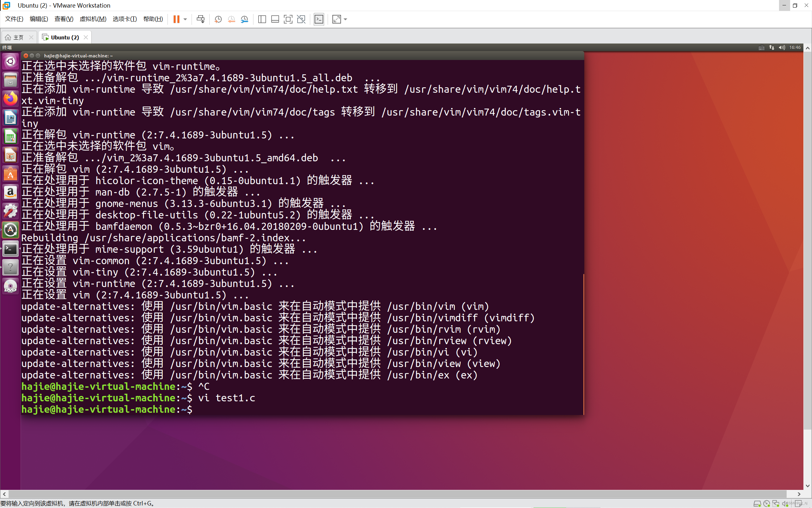
Task: Close the 主页 tab
Action: point(31,37)
